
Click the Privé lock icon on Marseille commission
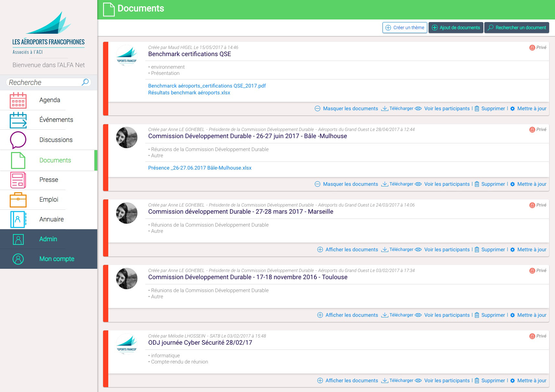coord(532,205)
